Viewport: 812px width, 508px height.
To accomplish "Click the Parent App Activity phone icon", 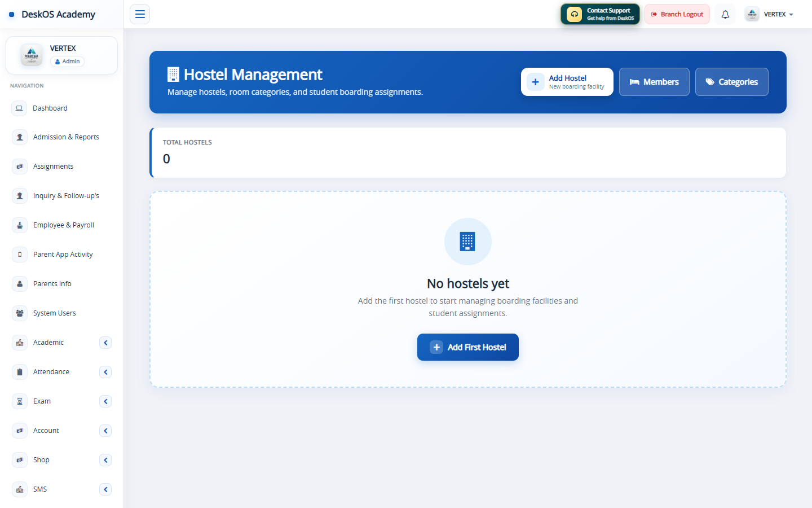I will (20, 255).
